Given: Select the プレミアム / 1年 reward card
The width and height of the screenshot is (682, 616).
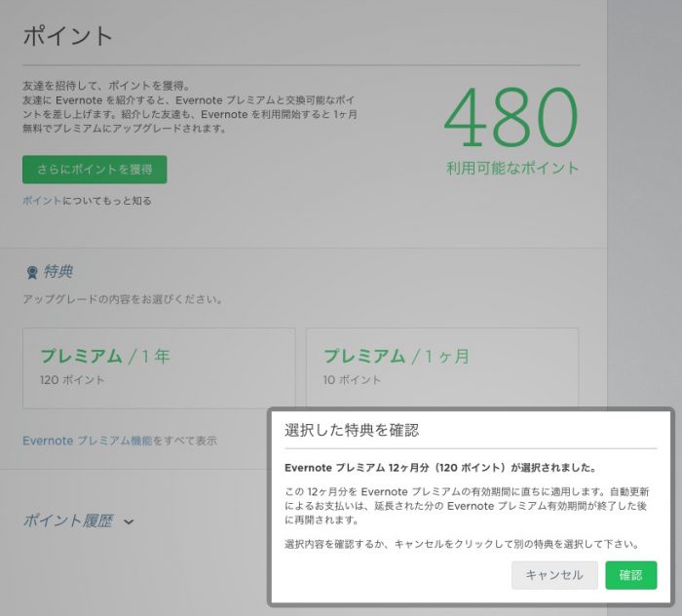Looking at the screenshot, I should point(159,367).
